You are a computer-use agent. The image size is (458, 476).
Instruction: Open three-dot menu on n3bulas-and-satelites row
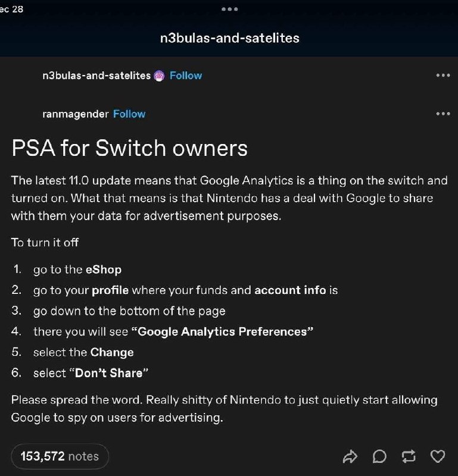point(443,76)
